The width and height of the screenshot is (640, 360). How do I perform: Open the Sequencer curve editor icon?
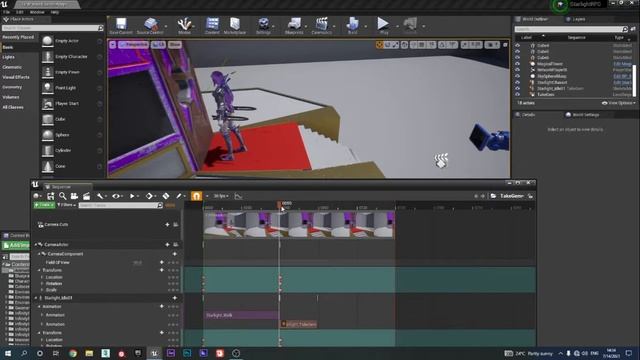[x=238, y=196]
